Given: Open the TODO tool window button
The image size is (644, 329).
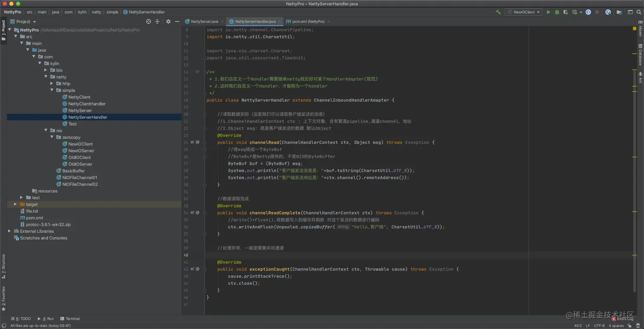Looking at the screenshot, I should (21, 318).
